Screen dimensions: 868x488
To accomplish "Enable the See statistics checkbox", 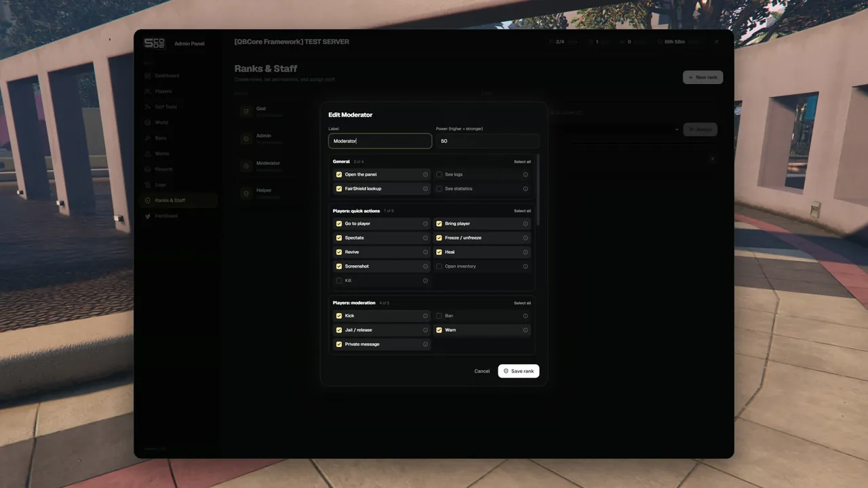I will click(x=439, y=188).
